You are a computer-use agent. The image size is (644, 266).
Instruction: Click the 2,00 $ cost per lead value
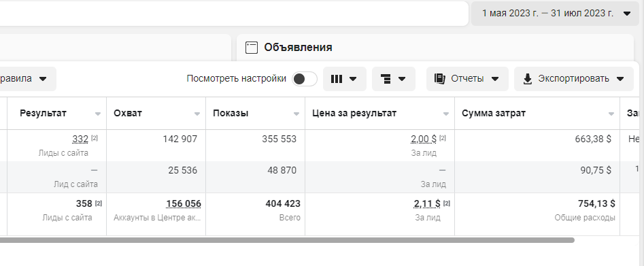click(424, 139)
